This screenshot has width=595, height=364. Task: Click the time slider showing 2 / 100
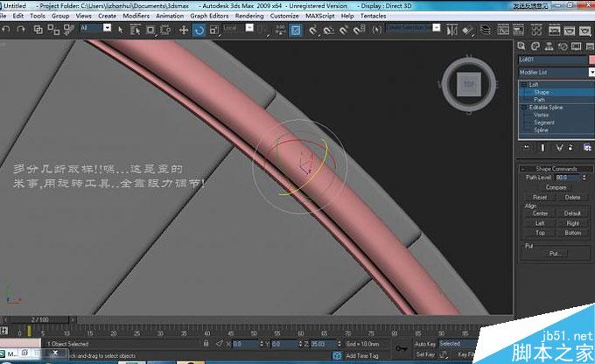pyautogui.click(x=40, y=319)
